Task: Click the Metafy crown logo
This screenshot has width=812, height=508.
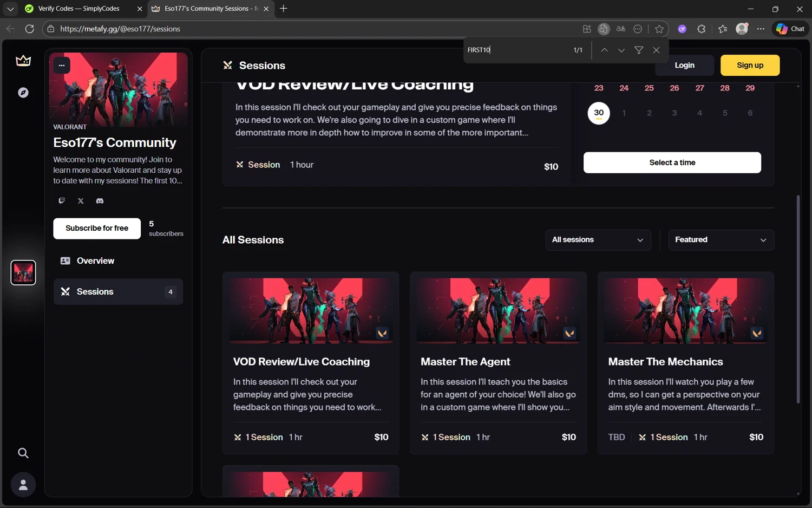Action: pyautogui.click(x=23, y=61)
